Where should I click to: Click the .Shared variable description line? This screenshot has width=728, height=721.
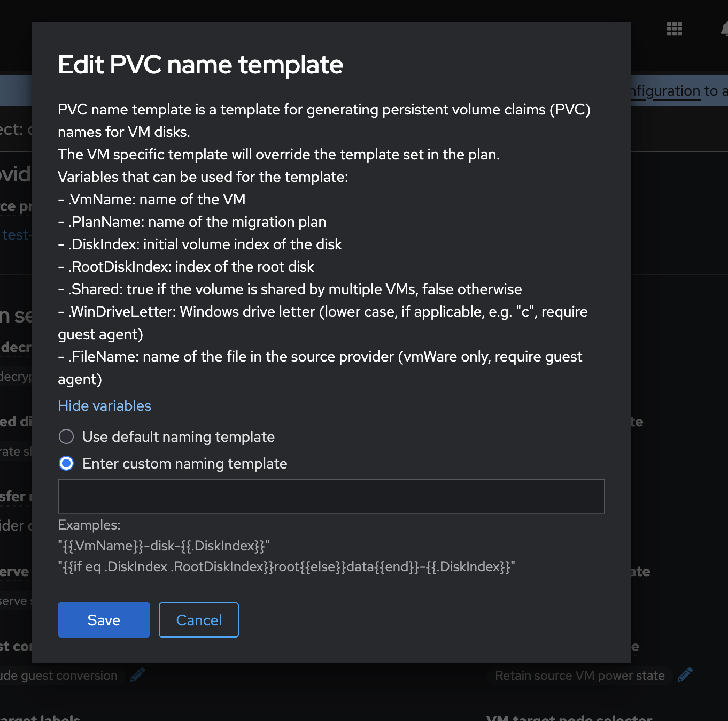(290, 289)
